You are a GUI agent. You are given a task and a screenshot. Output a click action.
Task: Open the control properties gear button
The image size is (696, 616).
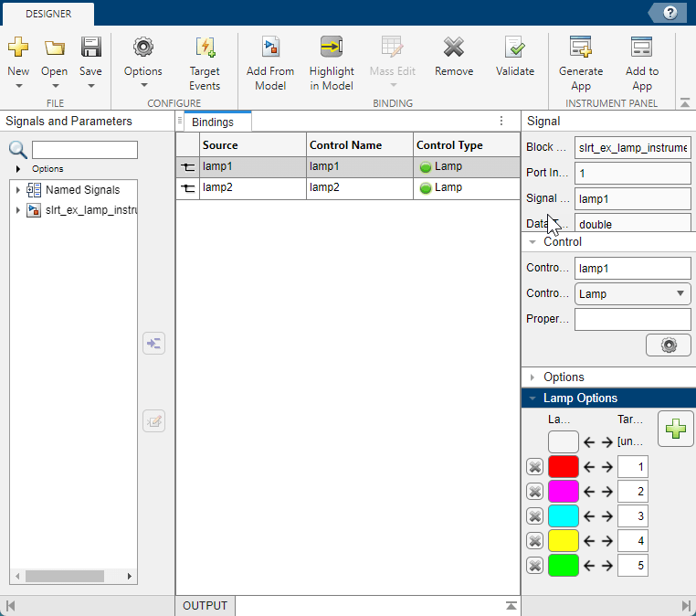(668, 345)
